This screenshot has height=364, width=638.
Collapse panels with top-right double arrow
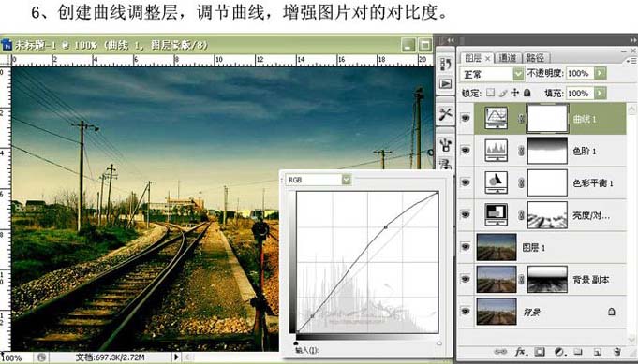[633, 40]
